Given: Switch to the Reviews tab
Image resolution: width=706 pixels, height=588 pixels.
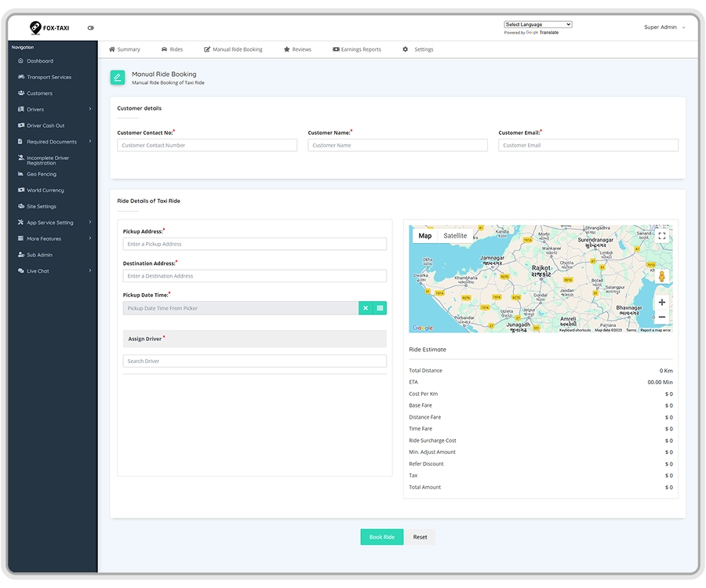Looking at the screenshot, I should point(297,49).
